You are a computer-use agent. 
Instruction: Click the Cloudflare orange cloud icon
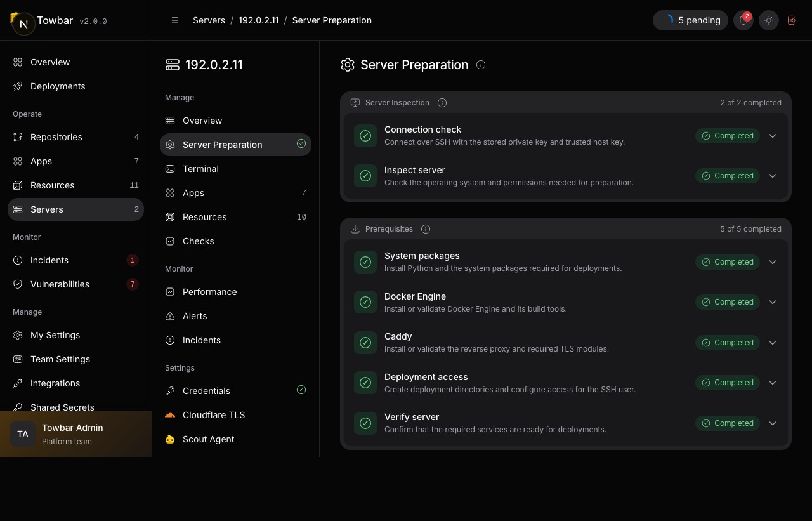[170, 415]
